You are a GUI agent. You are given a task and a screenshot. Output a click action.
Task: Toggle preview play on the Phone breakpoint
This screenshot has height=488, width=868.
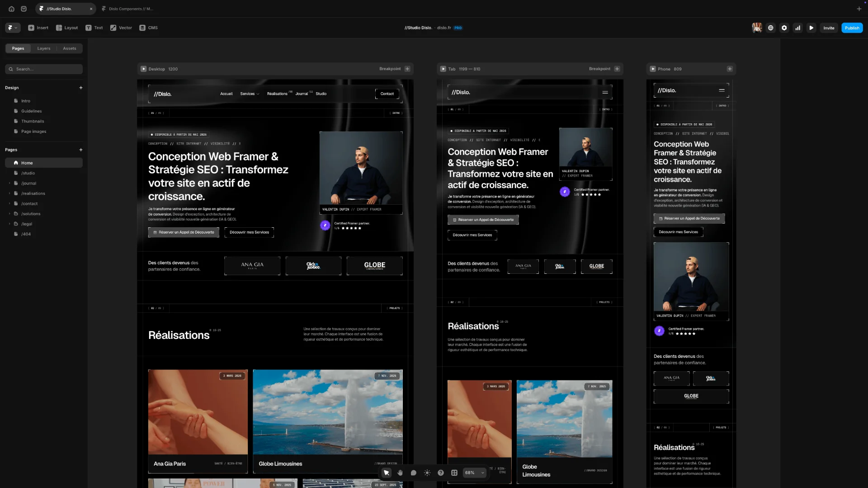click(x=653, y=69)
